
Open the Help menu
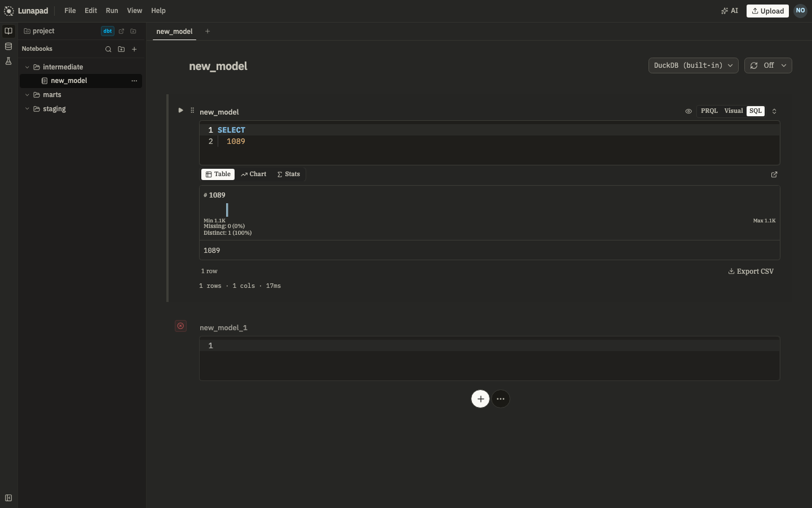(x=158, y=11)
